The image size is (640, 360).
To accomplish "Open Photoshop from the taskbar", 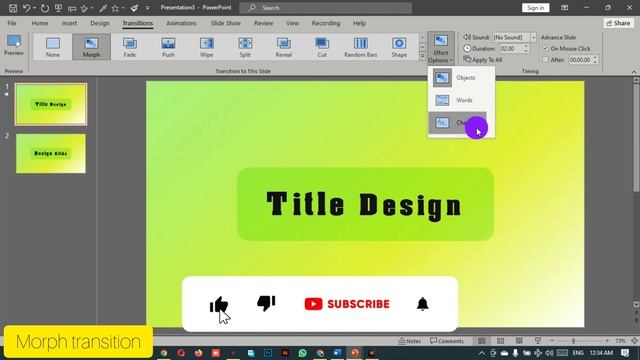I will (x=268, y=353).
